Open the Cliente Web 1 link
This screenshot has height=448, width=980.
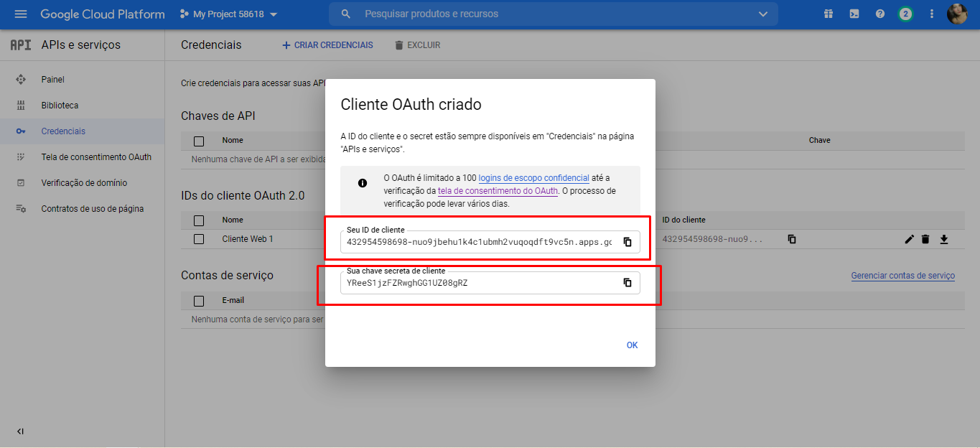tap(248, 239)
